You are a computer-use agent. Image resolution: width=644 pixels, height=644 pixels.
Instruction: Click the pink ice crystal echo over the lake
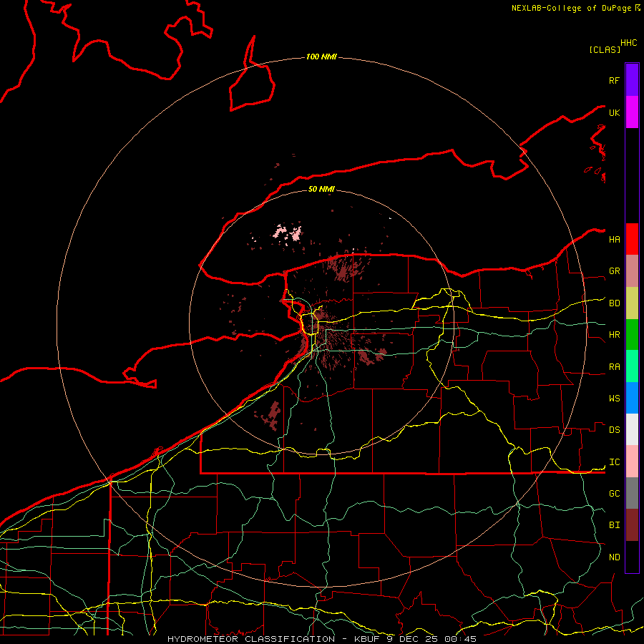point(289,233)
